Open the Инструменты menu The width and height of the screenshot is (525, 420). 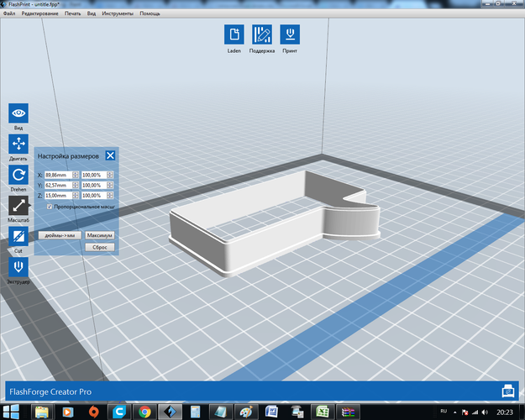click(118, 13)
